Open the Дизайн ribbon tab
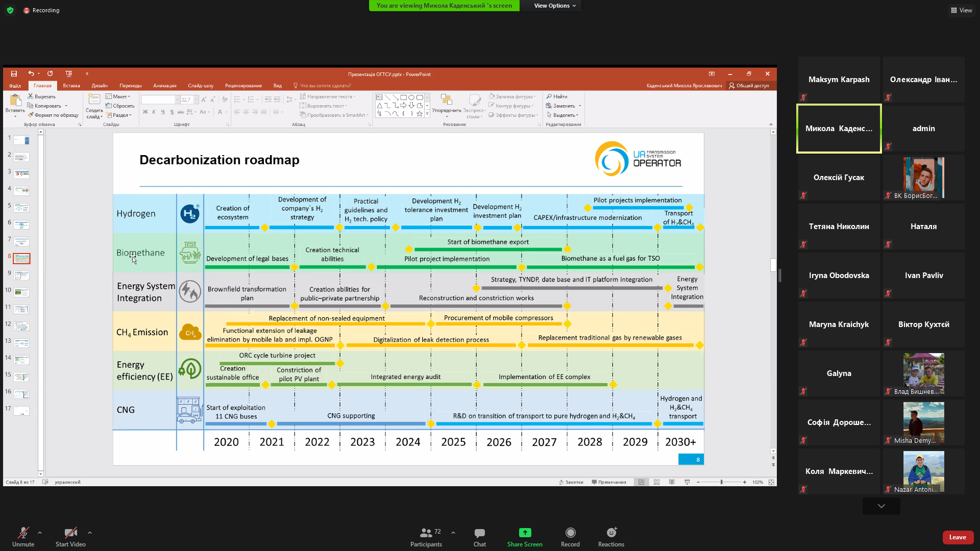 (100, 86)
